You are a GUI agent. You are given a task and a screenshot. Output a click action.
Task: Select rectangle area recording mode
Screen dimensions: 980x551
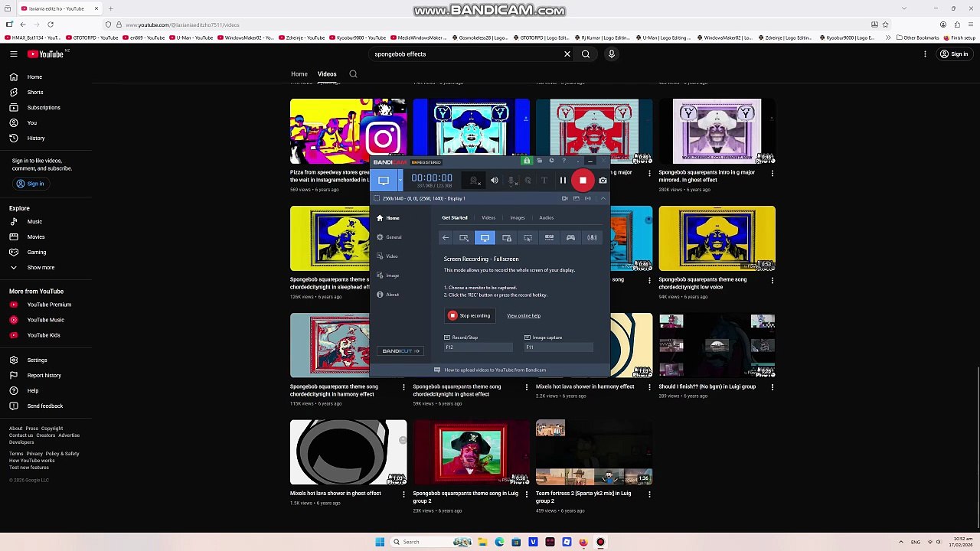(464, 238)
